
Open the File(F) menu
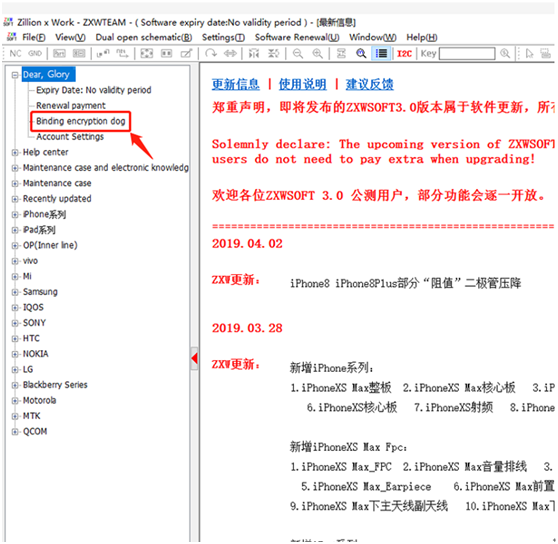(x=33, y=37)
